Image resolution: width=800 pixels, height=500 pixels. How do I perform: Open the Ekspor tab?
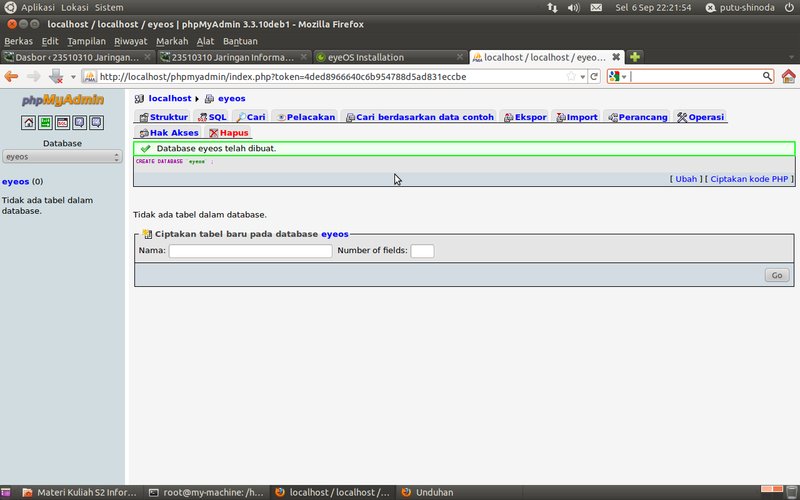click(525, 117)
